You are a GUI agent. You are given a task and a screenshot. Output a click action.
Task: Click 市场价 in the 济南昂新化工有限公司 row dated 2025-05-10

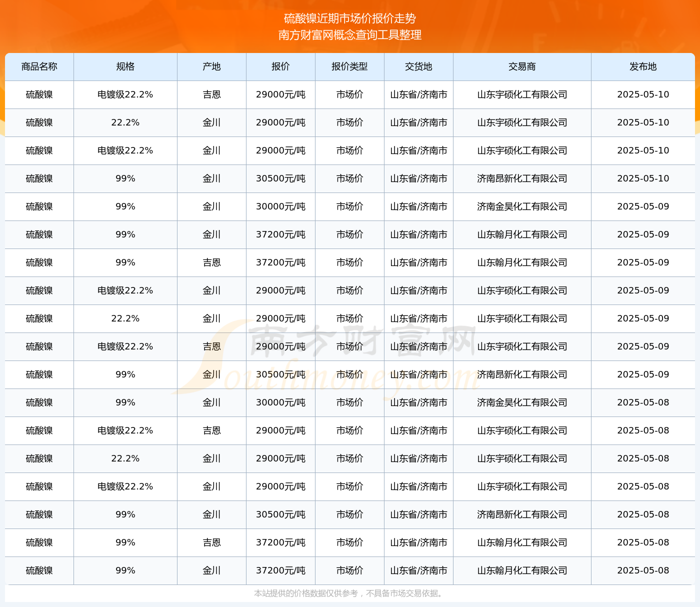tap(350, 178)
